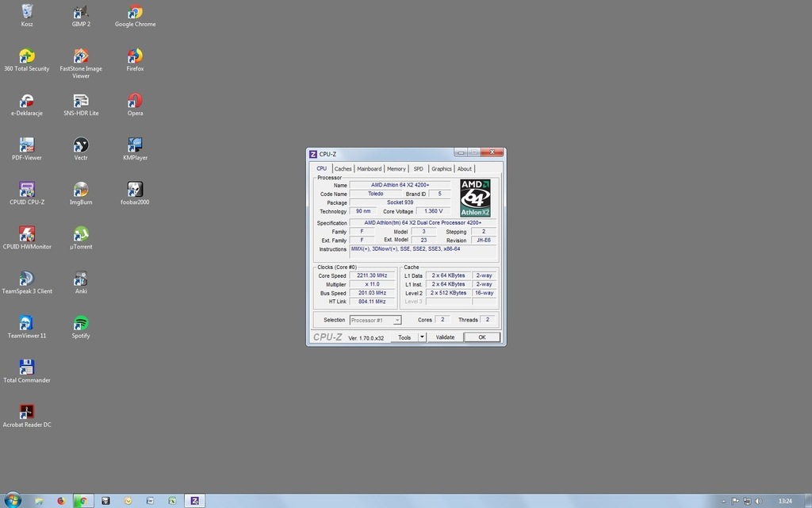This screenshot has width=812, height=508.
Task: Click the Instructions field listing MMX(+)
Action: (423, 253)
